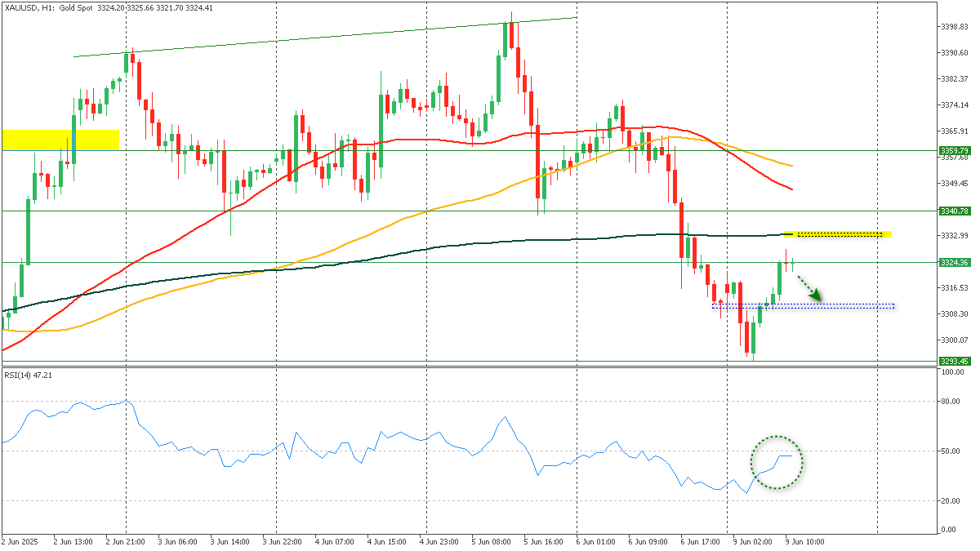Click the 3300.07 price axis label
The image size is (980, 551).
point(954,340)
